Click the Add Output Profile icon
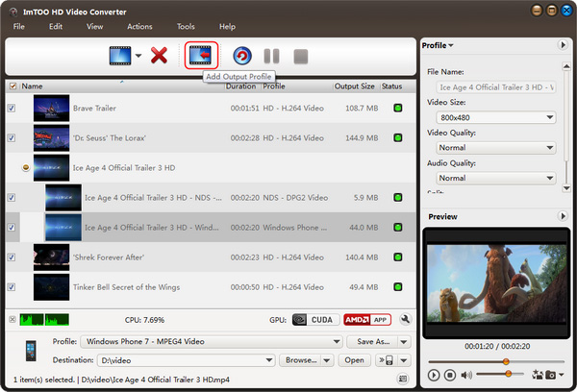The height and width of the screenshot is (392, 577). [201, 55]
